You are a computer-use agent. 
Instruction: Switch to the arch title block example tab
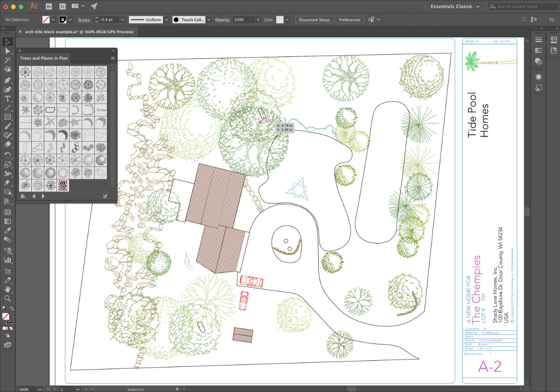click(77, 32)
